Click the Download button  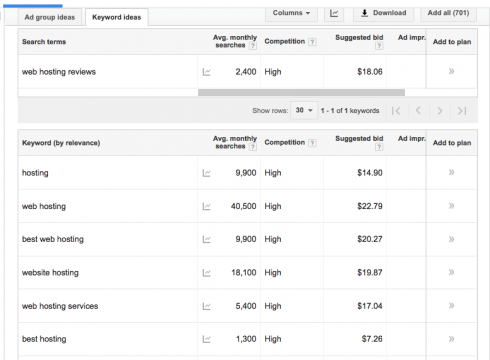point(384,13)
